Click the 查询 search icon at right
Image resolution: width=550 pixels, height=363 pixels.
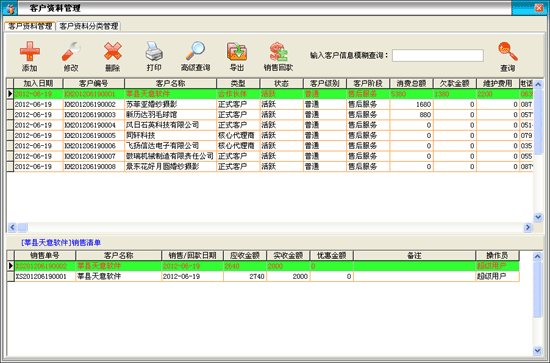[x=508, y=51]
